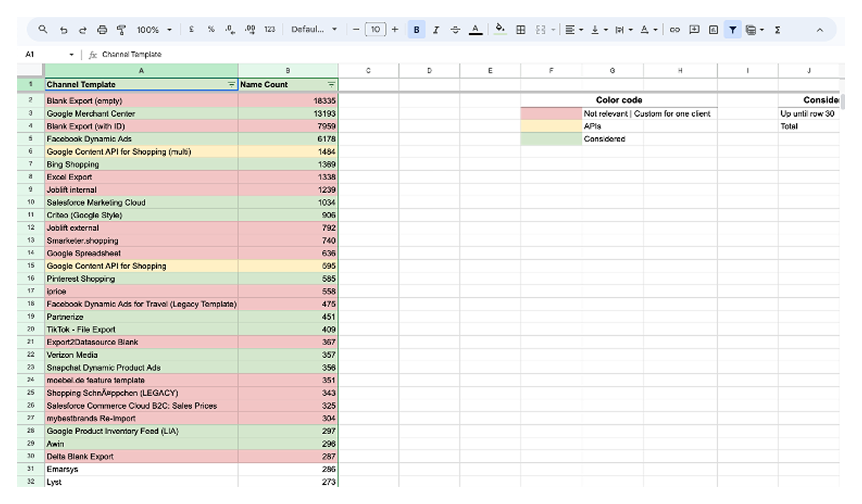Open the Default font dropdown
The image size is (862, 504).
(314, 29)
